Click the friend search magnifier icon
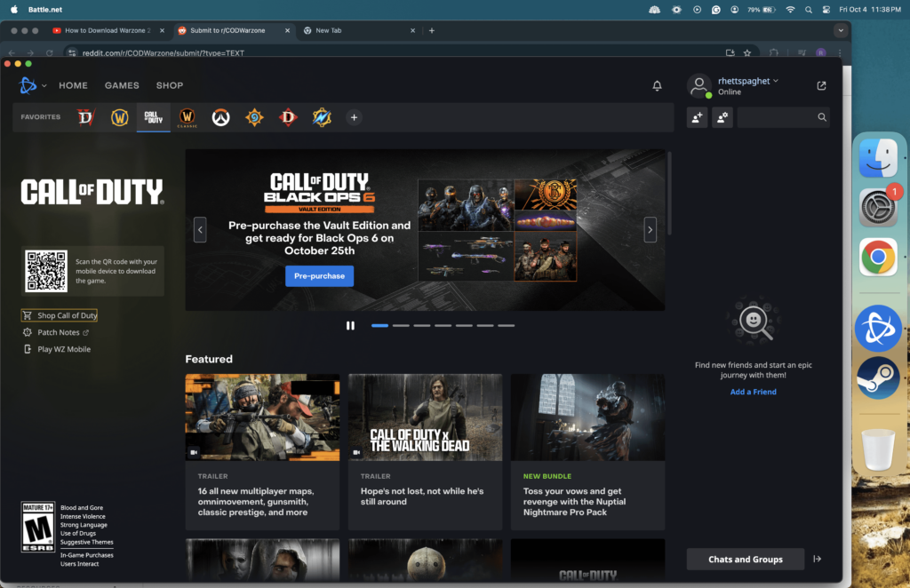 [822, 117]
